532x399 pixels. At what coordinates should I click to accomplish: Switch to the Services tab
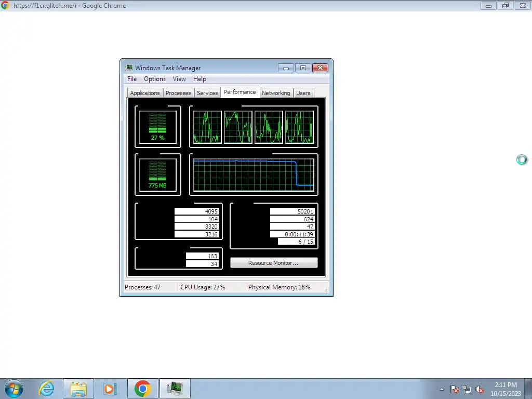[207, 93]
